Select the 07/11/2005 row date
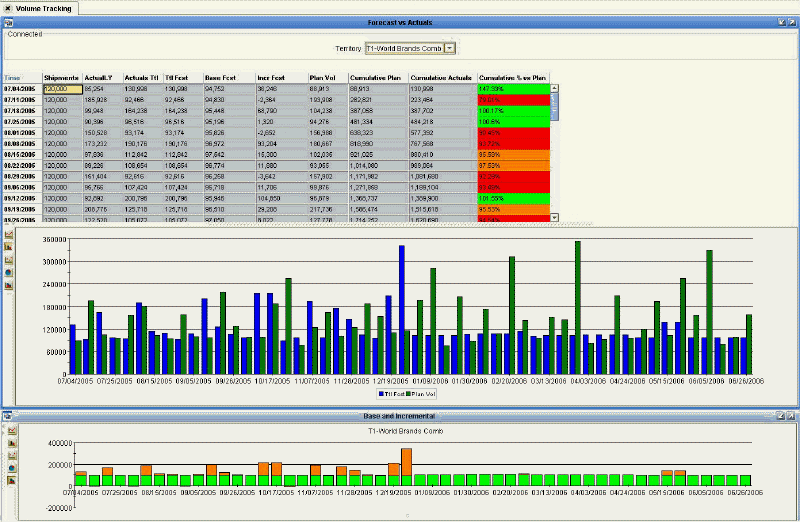 [20, 100]
